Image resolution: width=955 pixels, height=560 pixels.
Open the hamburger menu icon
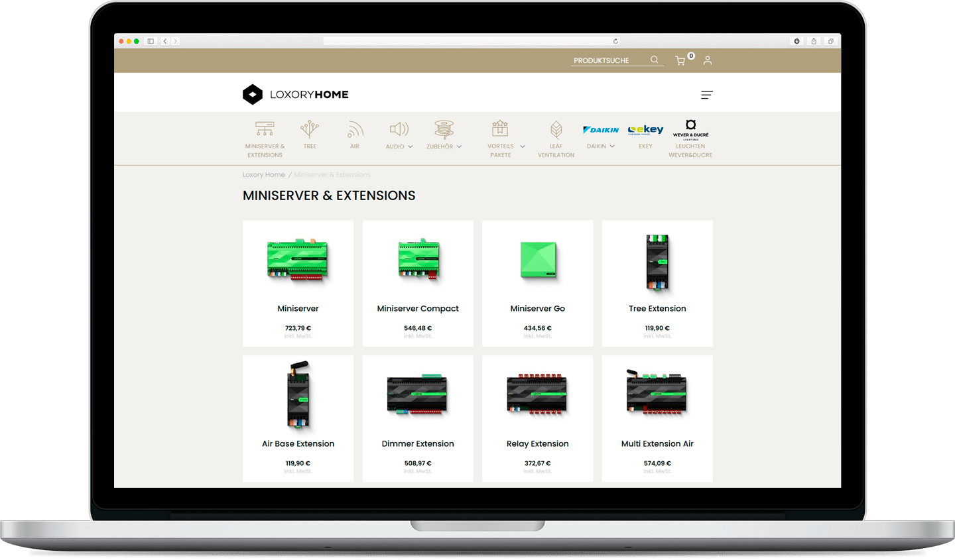tap(707, 95)
